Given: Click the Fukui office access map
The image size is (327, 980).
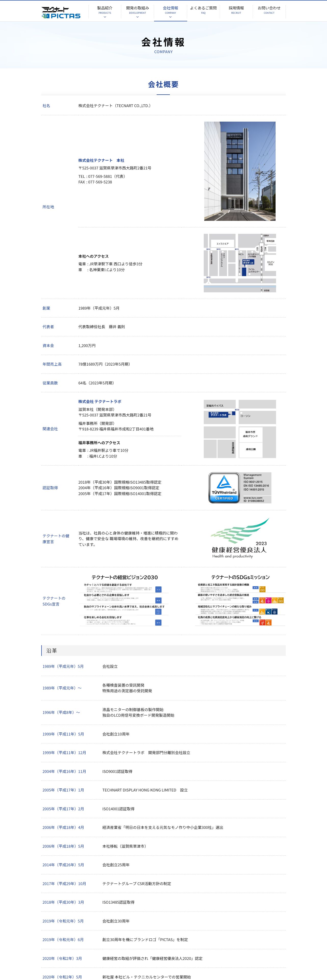Looking at the screenshot, I should pyautogui.click(x=240, y=429).
